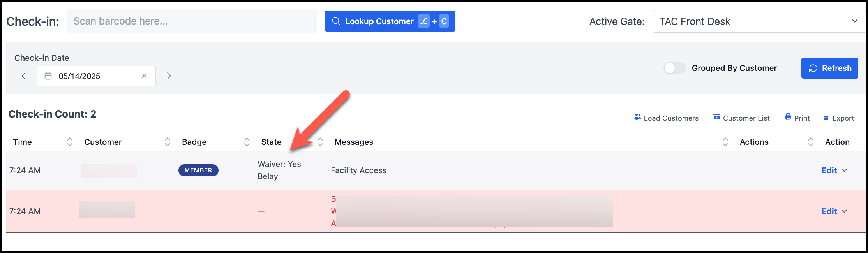Toggle Grouped By Customer switch
The height and width of the screenshot is (253, 868).
(674, 68)
